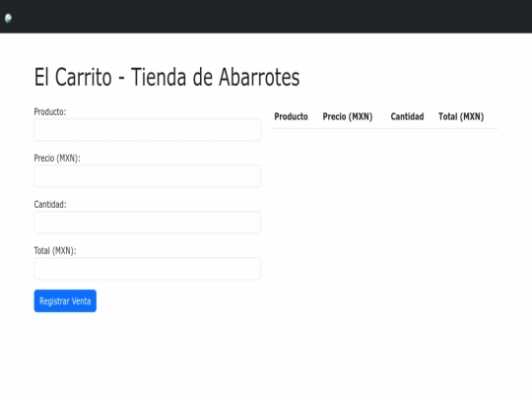Focus the Total (MXN) input field
This screenshot has width=532, height=399.
coord(147,269)
